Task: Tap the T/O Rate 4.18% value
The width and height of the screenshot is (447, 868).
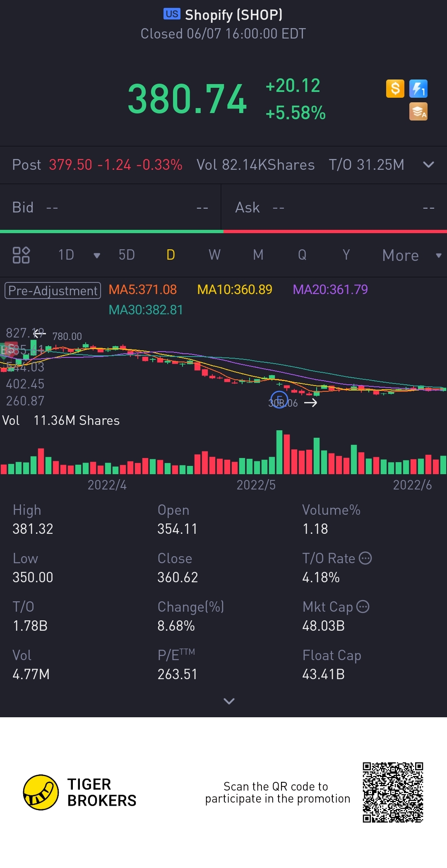Action: 321,577
